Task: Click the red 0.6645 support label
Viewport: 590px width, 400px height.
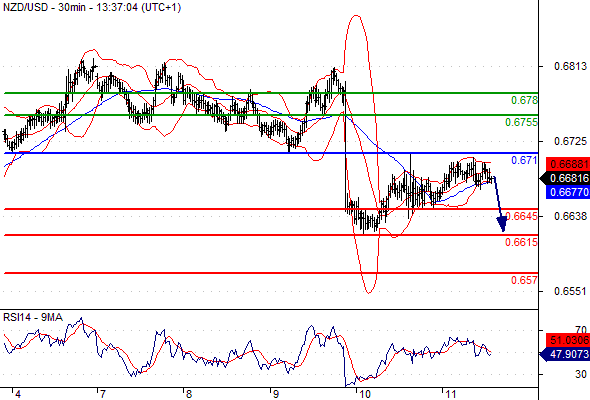Action: [522, 216]
